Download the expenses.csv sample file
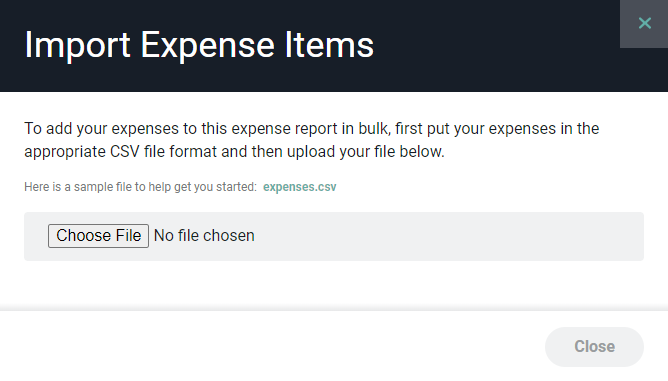This screenshot has height=381, width=668. [x=299, y=187]
